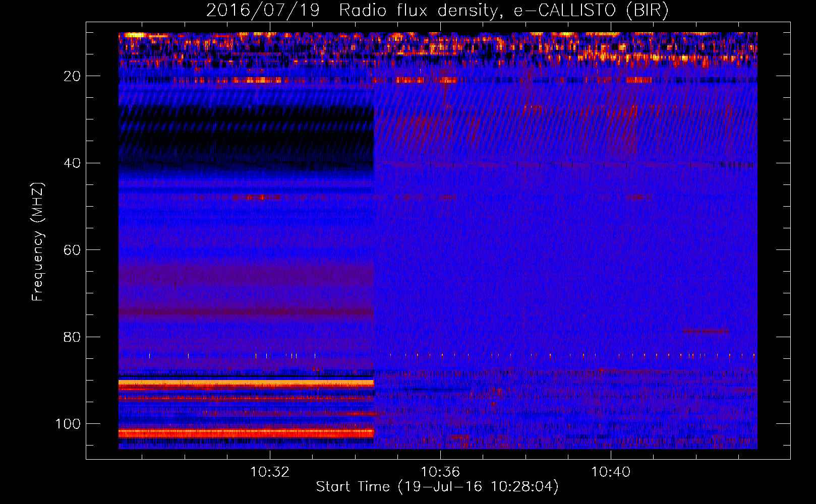Viewport: 816px width, 504px height.
Task: Click the 10:36 time axis label
Action: tap(440, 472)
